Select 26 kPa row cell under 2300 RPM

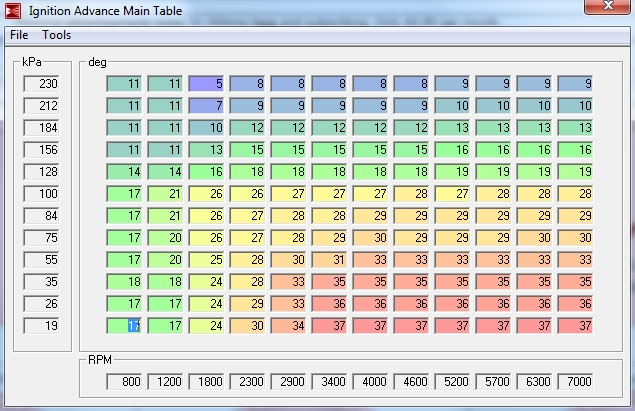tap(247, 304)
